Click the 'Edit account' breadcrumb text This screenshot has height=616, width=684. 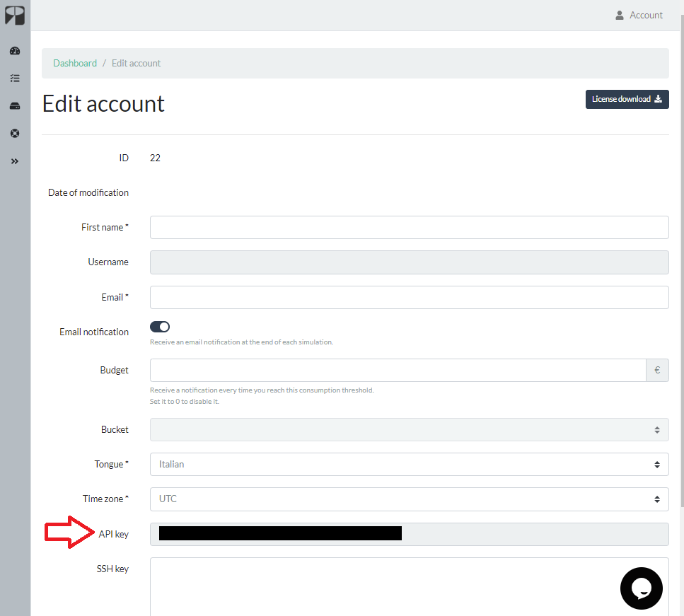[x=136, y=63]
